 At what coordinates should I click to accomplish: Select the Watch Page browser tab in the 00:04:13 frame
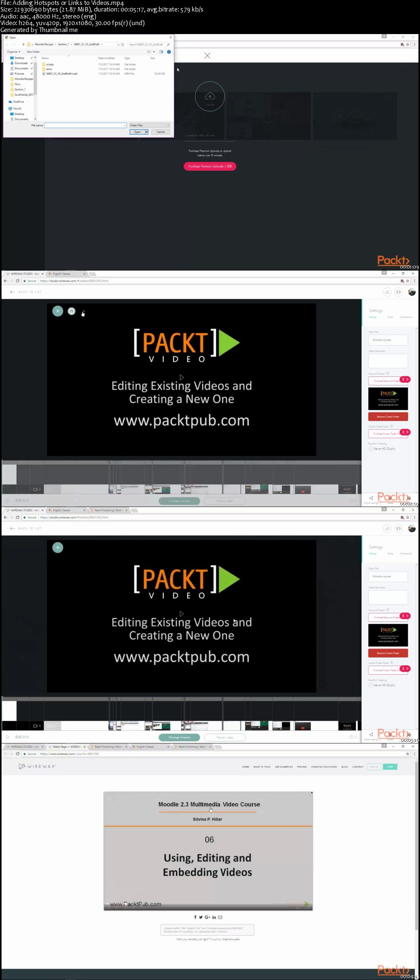(66, 747)
